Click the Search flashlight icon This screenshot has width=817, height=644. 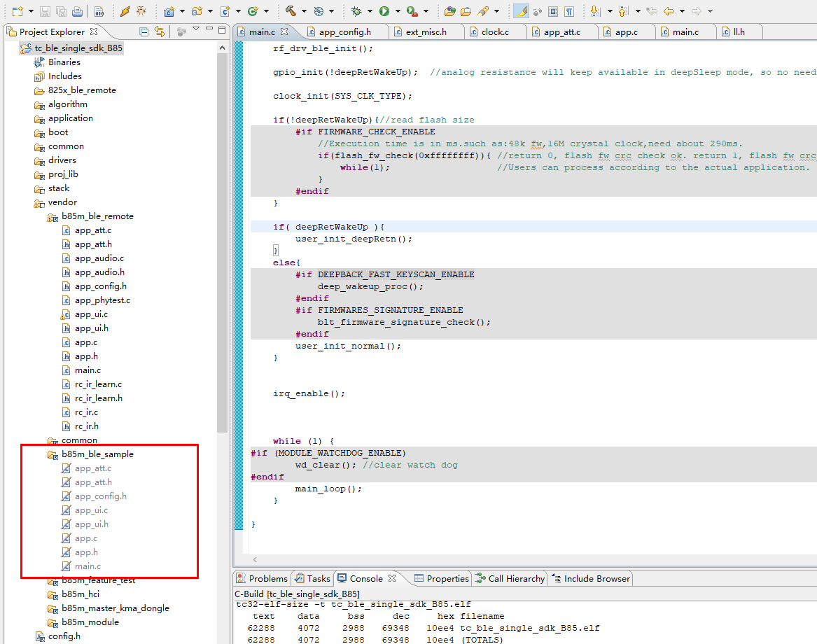click(483, 11)
